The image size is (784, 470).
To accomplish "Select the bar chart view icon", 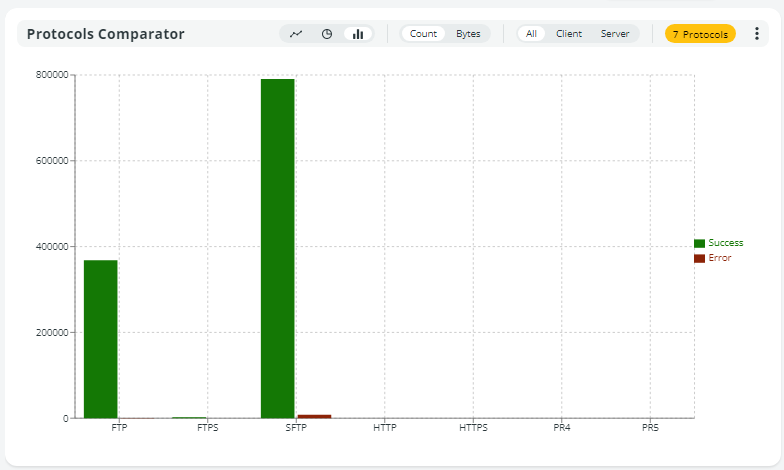I will click(358, 34).
